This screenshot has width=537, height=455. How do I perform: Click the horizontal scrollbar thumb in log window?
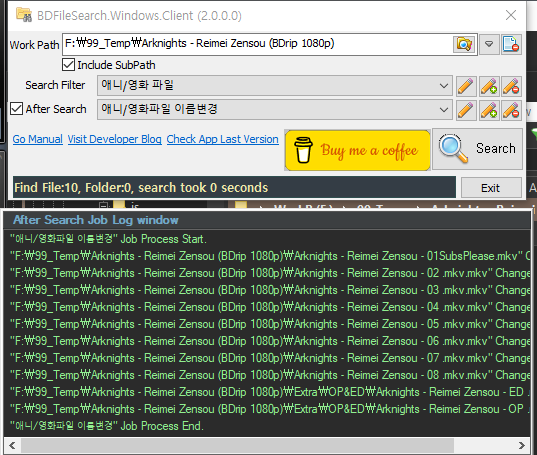(237, 445)
